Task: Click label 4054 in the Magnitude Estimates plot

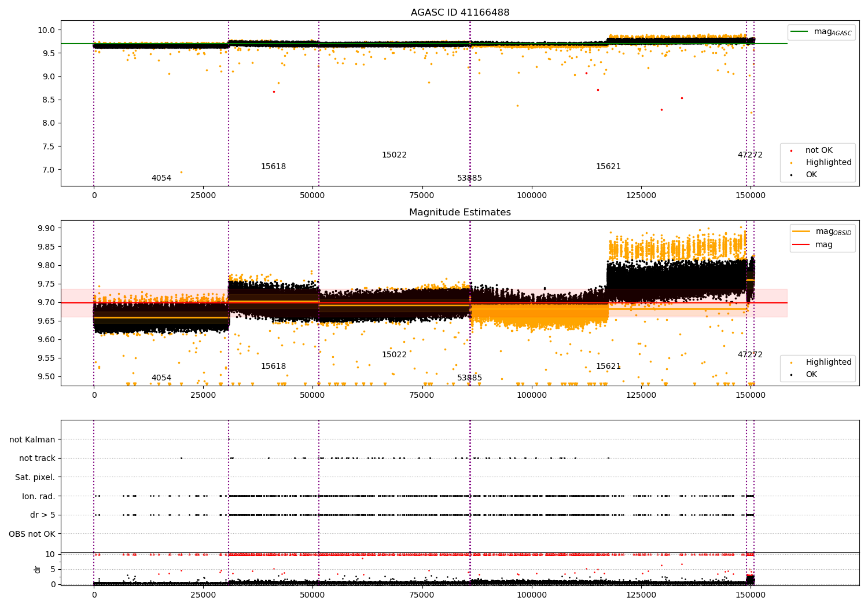Action: (x=161, y=378)
